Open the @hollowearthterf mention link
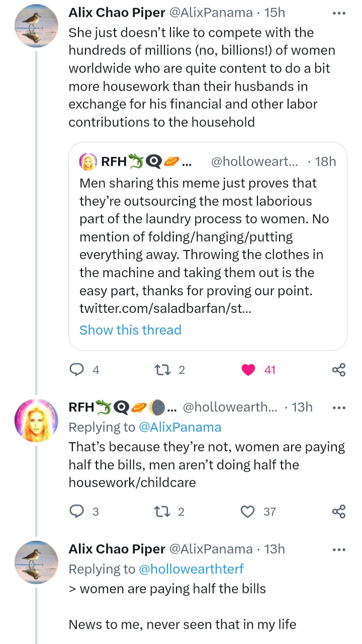362x644 pixels. point(191,569)
